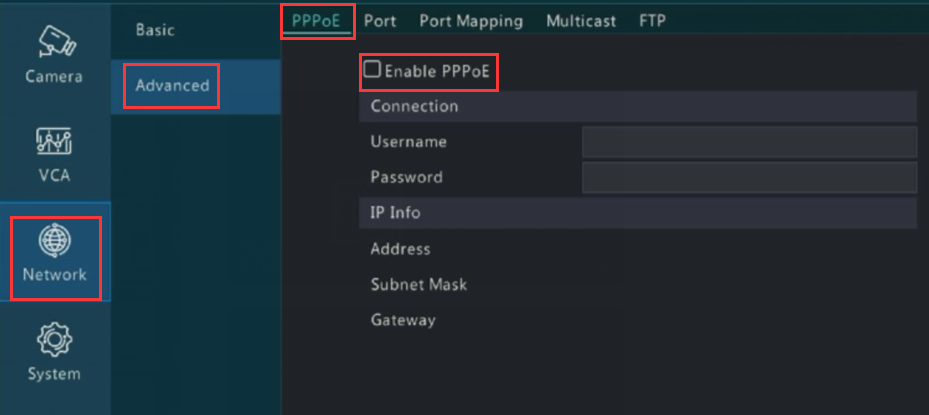Open the Port tab
The image size is (929, 415).
379,20
